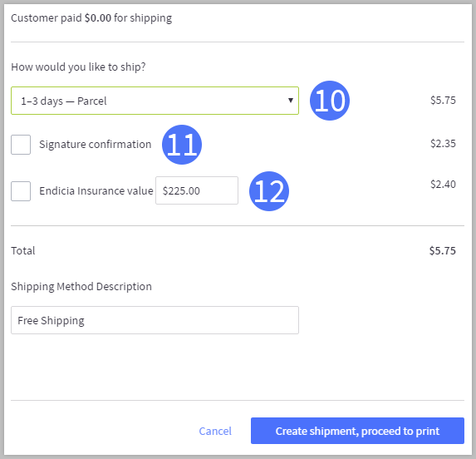Click the $5.75 parcel rate beside dropdown
This screenshot has height=459, width=476.
click(443, 101)
